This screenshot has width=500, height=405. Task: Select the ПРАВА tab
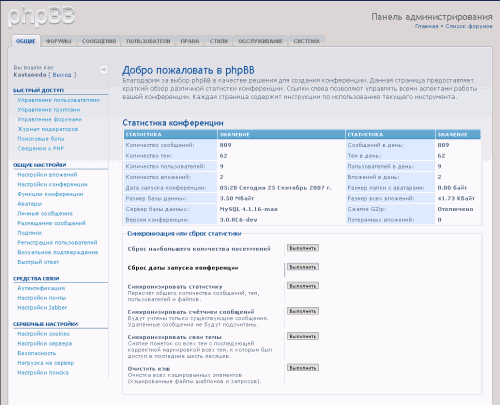click(x=190, y=41)
